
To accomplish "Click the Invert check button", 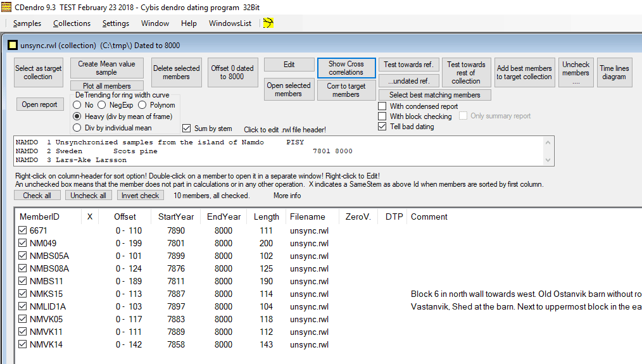I will tap(141, 196).
